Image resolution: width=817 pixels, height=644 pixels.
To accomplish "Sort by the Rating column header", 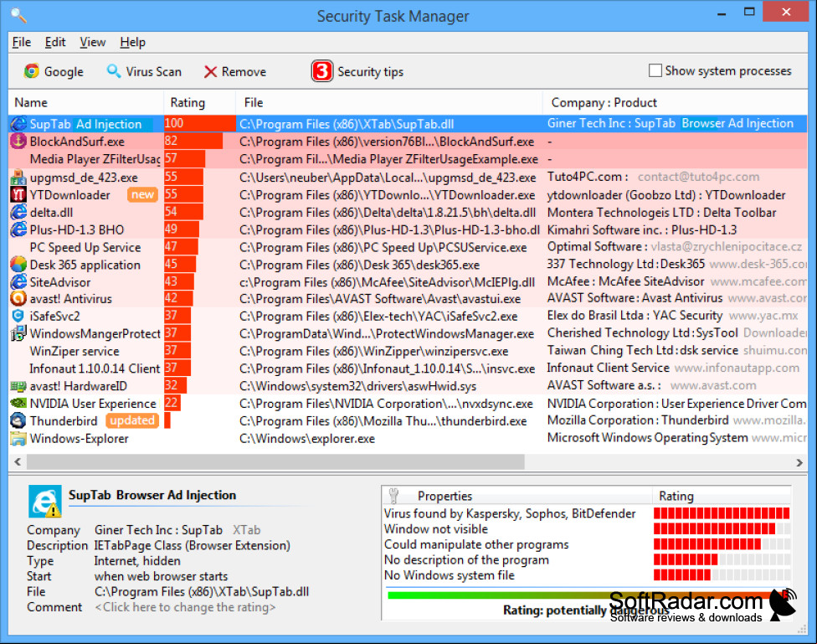I will pos(200,102).
